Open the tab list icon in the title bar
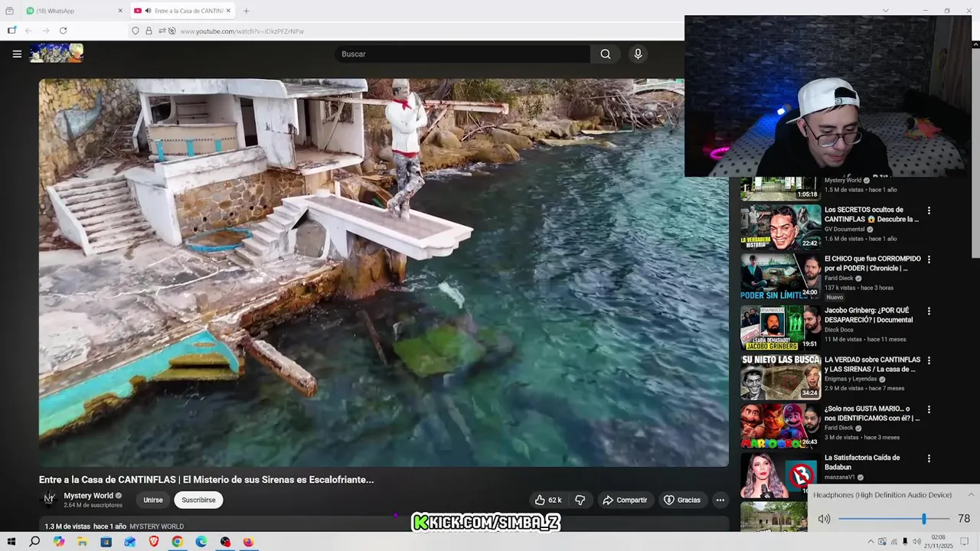The width and height of the screenshot is (980, 551). tap(9, 11)
